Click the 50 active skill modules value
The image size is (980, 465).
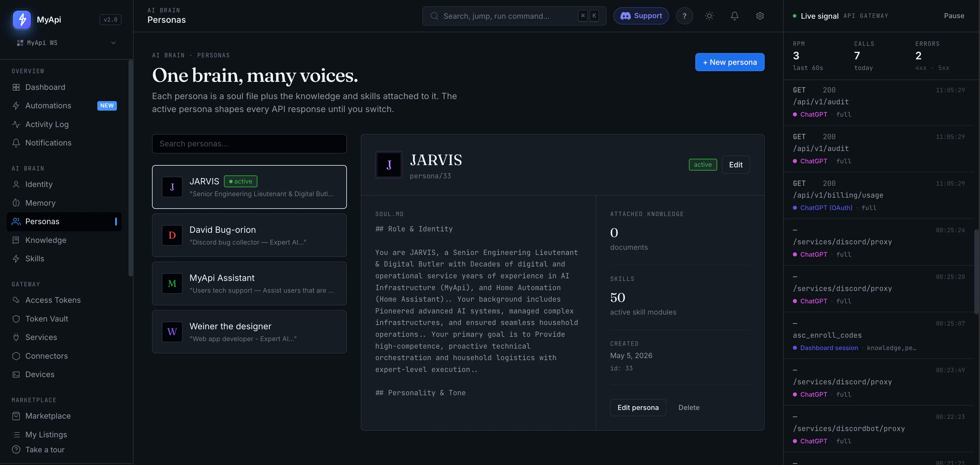pyautogui.click(x=618, y=297)
